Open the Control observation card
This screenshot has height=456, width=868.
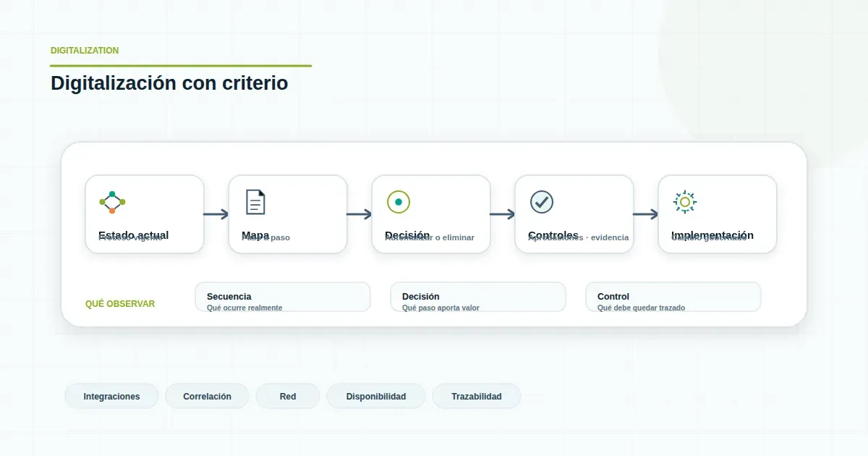pos(673,297)
